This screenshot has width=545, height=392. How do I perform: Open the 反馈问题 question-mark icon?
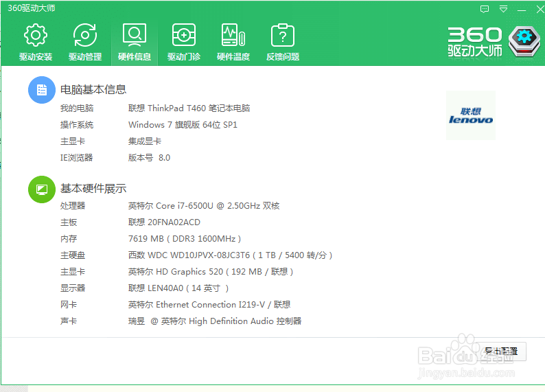tap(283, 35)
